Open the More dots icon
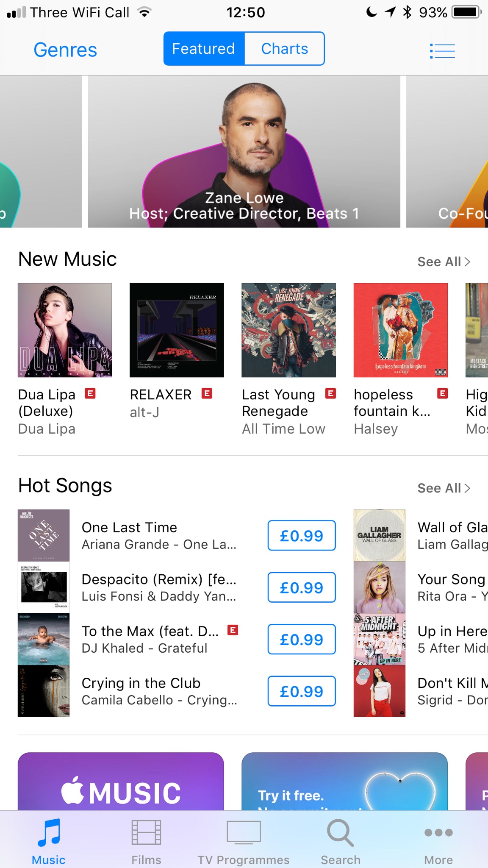488x868 pixels. click(438, 833)
